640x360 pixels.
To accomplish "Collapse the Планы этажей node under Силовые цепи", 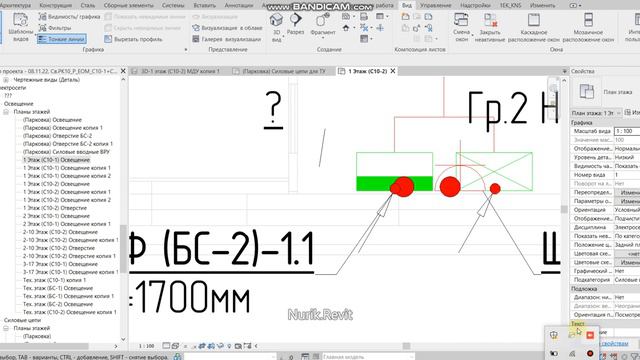I will [6, 328].
